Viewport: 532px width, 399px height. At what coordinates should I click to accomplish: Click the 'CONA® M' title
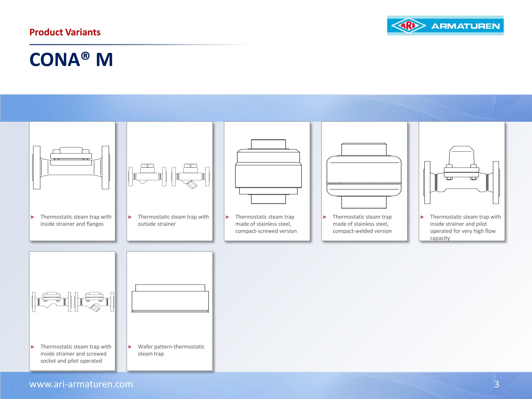point(71,59)
